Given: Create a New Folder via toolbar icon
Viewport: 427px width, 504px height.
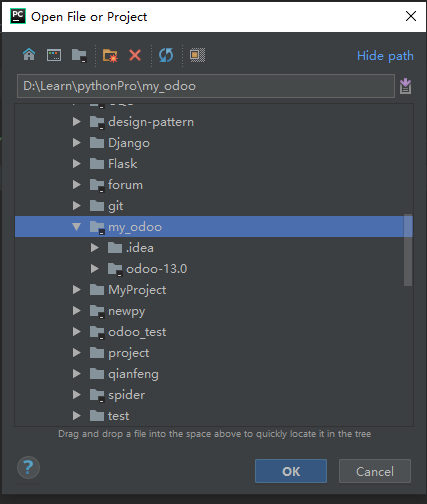Looking at the screenshot, I should click(x=110, y=55).
